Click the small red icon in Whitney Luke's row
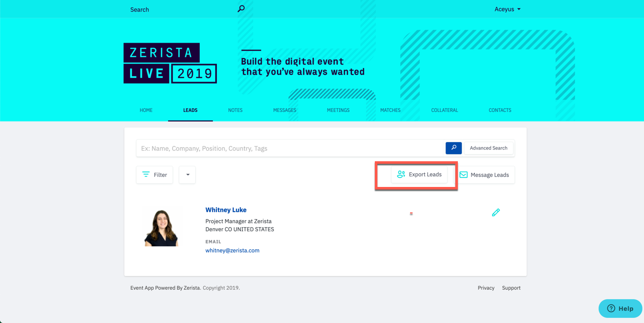This screenshot has width=644, height=323. (x=411, y=214)
